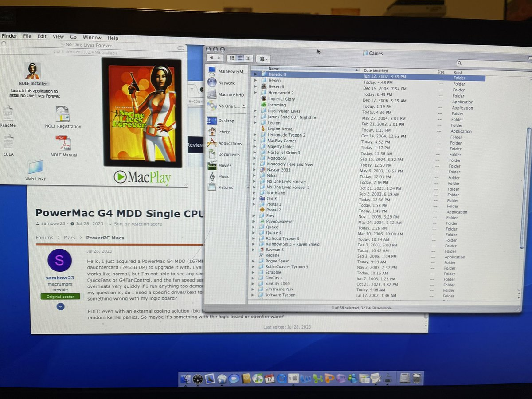Sort file list by Name column

pyautogui.click(x=306, y=69)
